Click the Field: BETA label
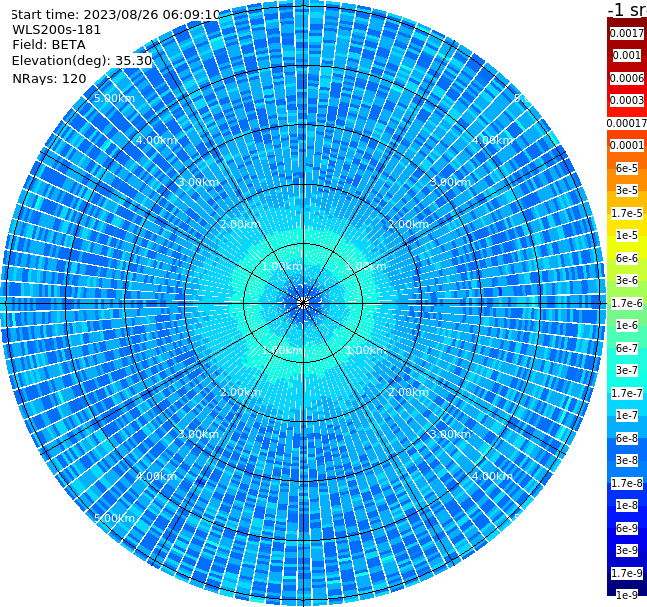This screenshot has width=647, height=607. tap(49, 45)
